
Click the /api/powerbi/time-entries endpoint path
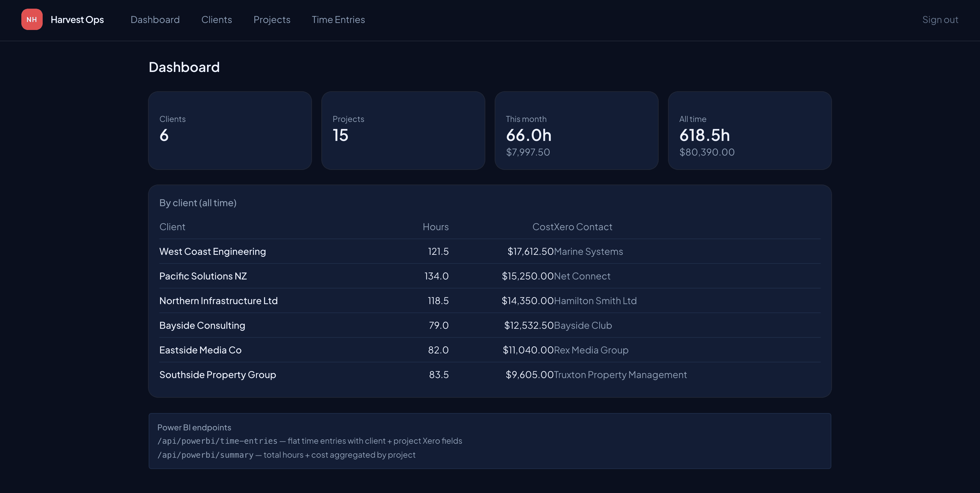click(x=217, y=441)
